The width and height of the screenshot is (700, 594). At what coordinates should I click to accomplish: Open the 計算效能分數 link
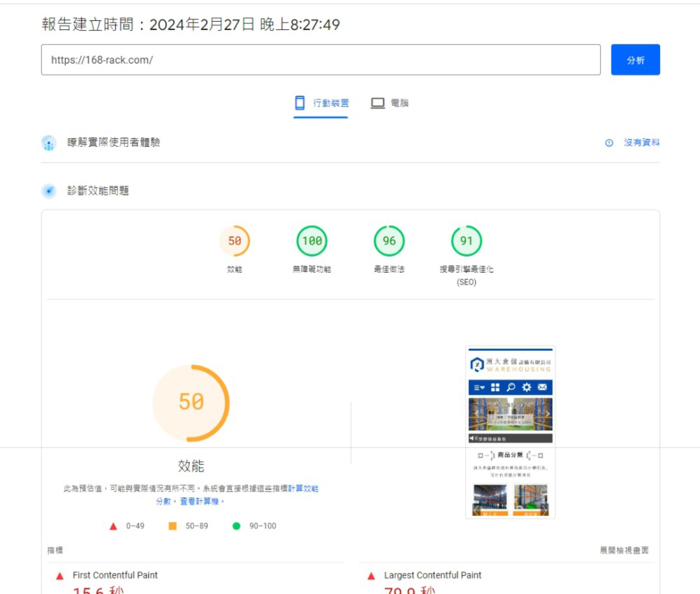[x=303, y=488]
